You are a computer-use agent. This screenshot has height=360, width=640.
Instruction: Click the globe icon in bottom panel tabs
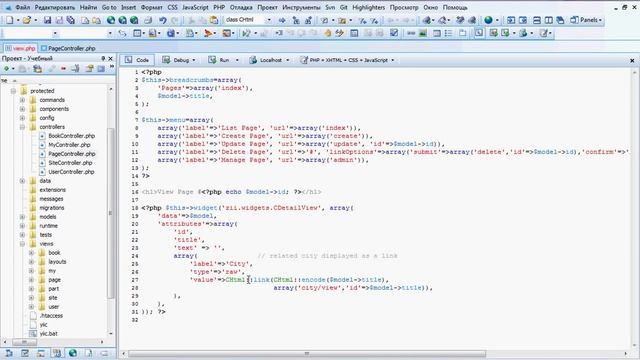73,353
